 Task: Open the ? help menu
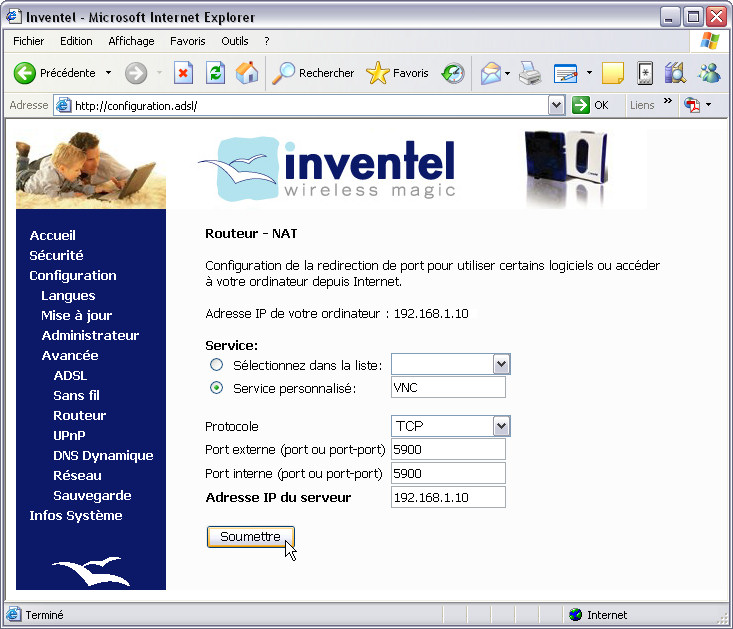266,41
